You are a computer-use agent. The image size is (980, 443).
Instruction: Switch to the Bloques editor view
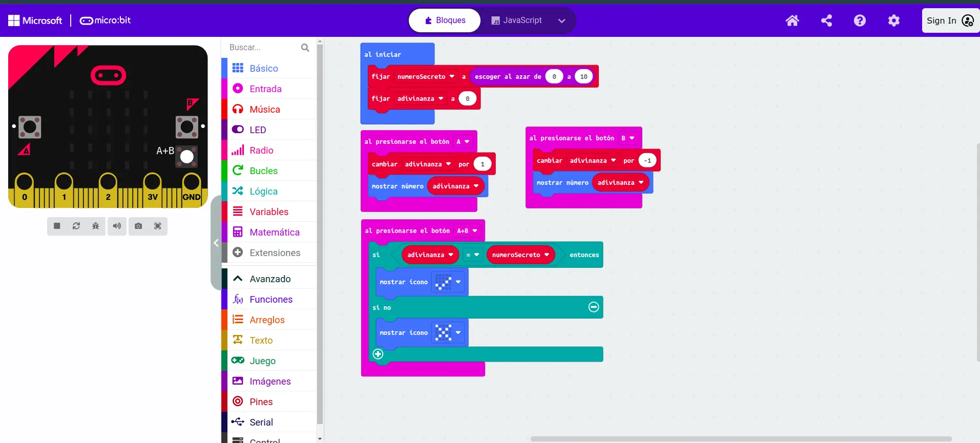tap(445, 20)
